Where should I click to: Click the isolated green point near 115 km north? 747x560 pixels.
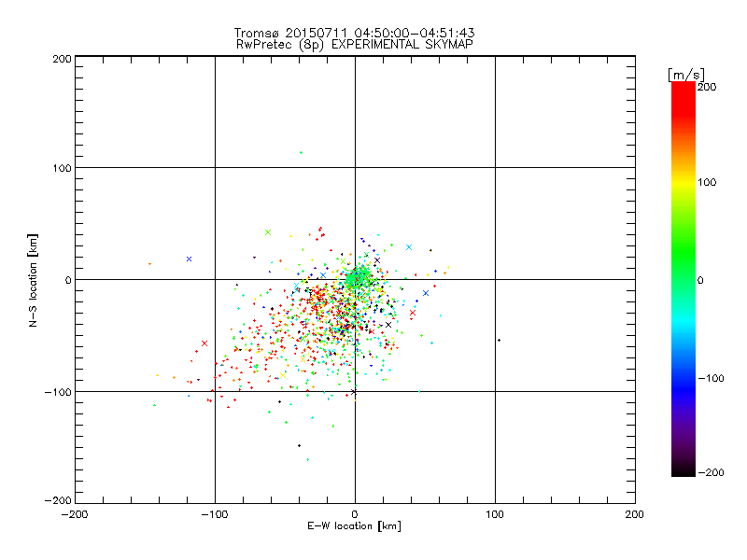[301, 152]
